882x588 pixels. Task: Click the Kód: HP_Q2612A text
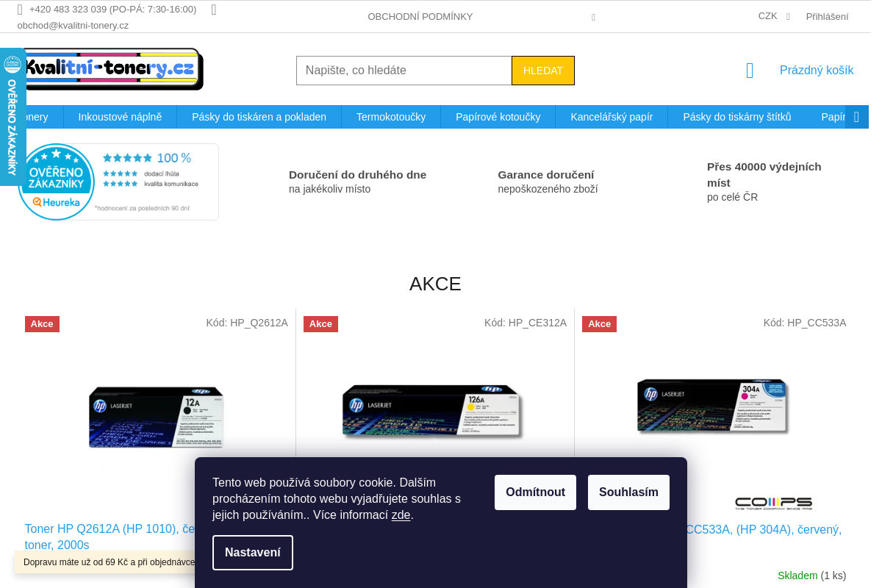pos(247,323)
